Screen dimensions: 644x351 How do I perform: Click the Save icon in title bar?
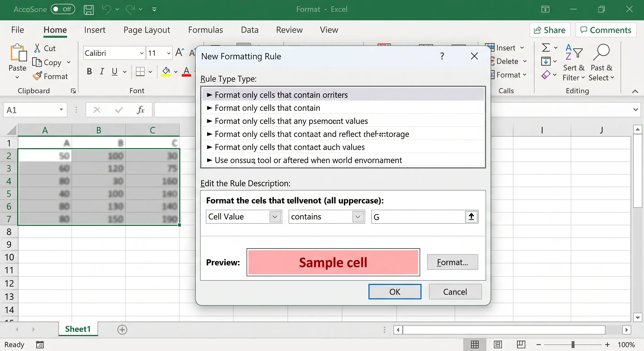pos(89,10)
